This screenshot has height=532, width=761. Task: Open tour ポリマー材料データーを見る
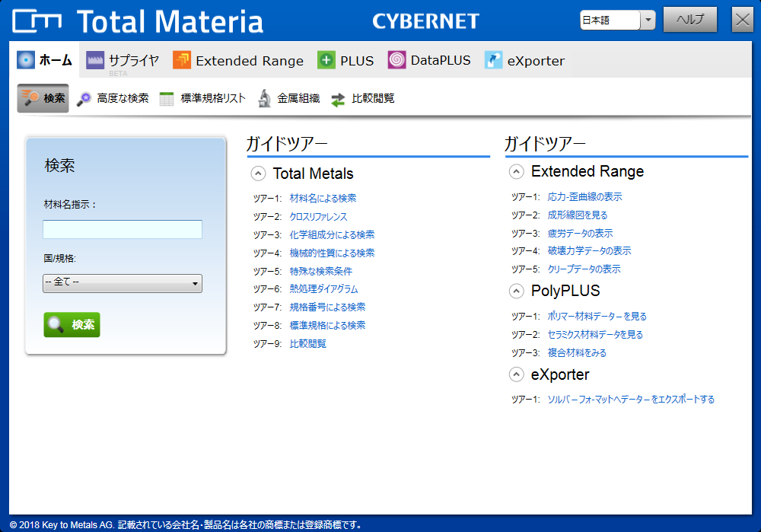pos(597,316)
